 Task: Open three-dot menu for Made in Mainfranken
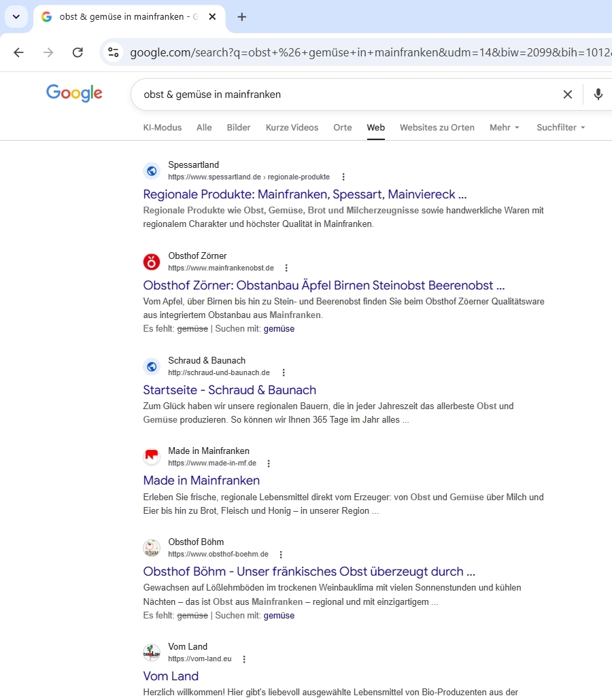[269, 463]
